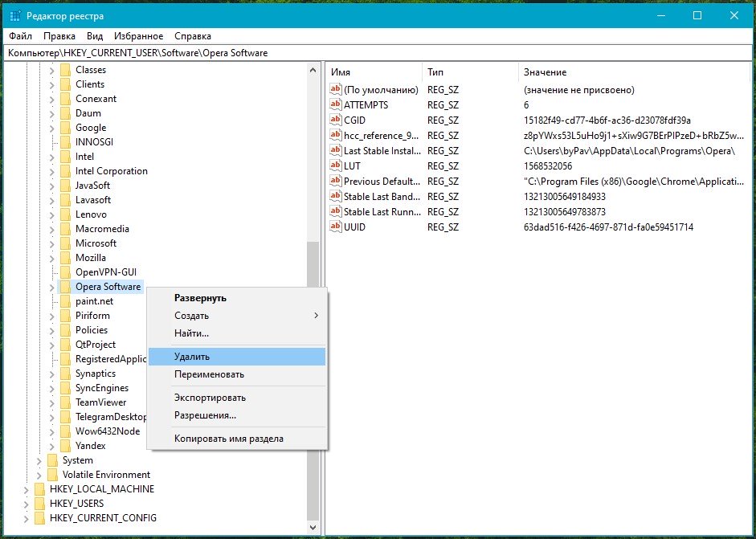Click the folder icon next to Yandex
This screenshot has width=756, height=539.
click(66, 446)
